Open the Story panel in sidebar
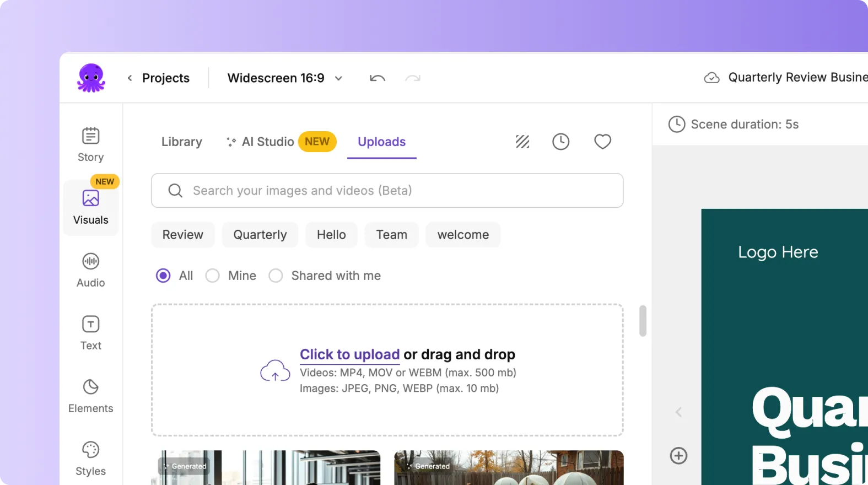The height and width of the screenshot is (485, 868). (x=90, y=144)
